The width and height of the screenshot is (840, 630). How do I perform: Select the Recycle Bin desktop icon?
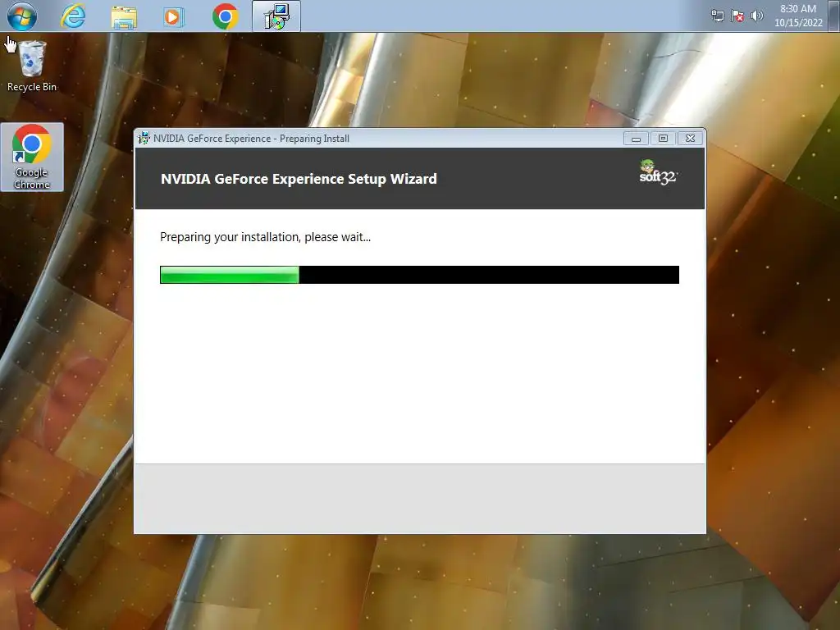tap(32, 66)
